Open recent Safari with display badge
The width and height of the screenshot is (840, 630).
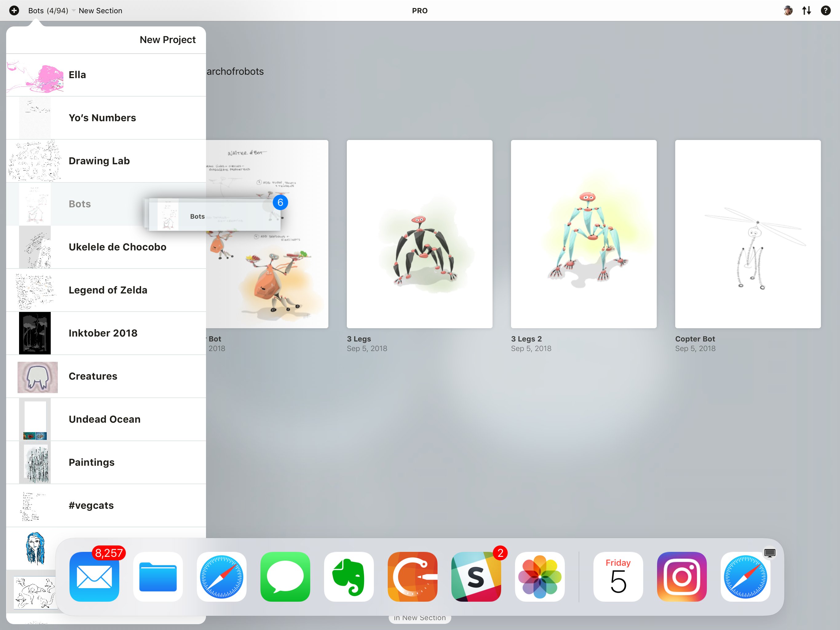tap(745, 576)
